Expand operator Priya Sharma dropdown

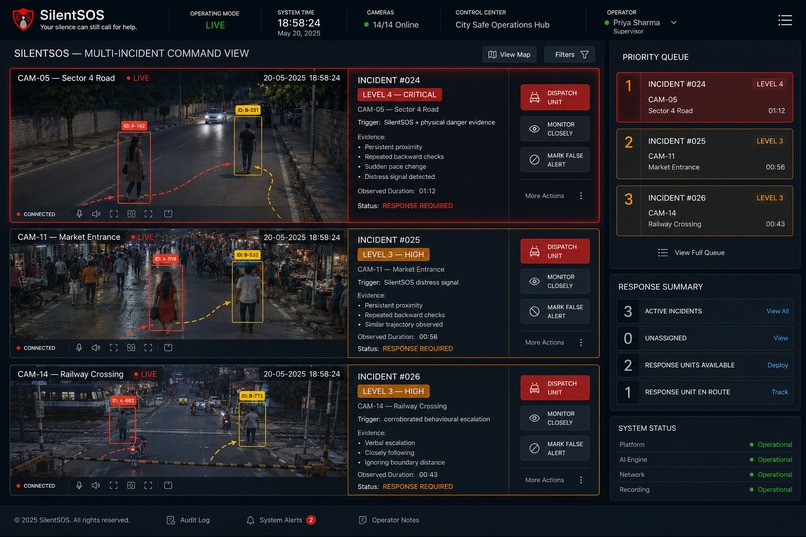(673, 23)
